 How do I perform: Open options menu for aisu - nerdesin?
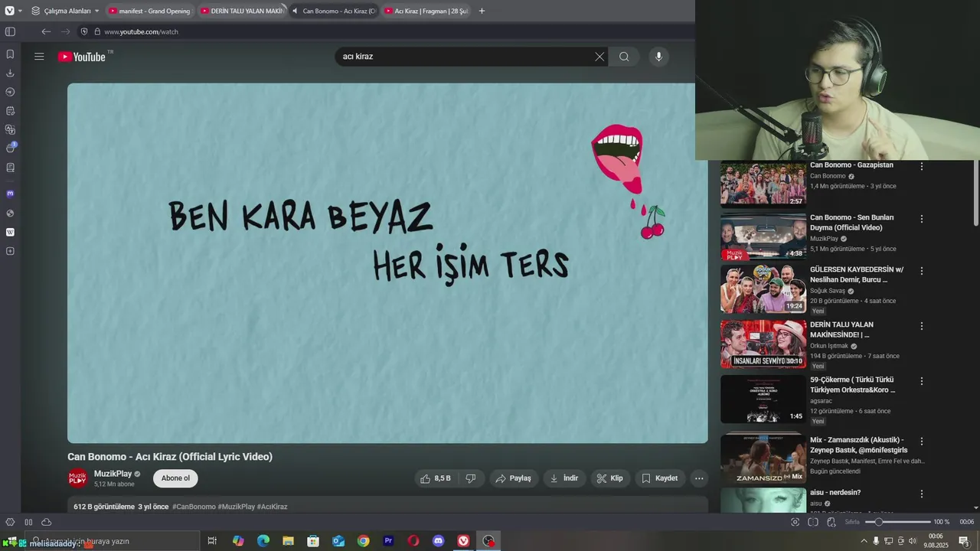point(922,494)
